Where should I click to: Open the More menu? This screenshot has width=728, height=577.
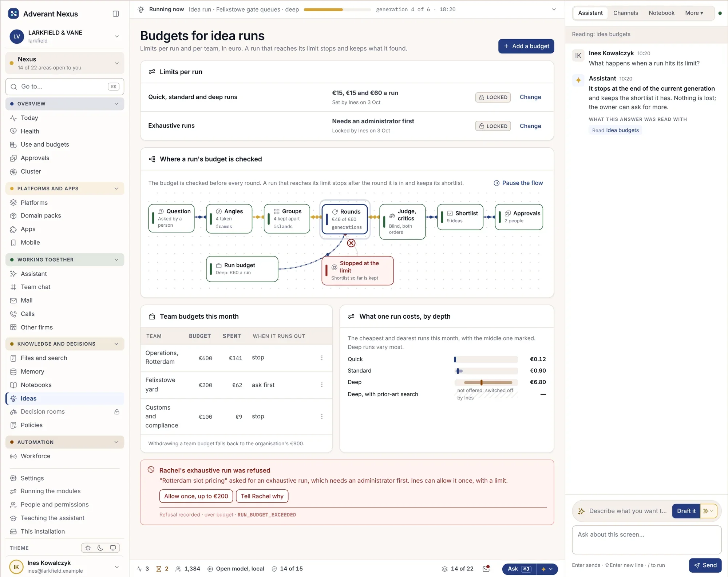coord(694,13)
